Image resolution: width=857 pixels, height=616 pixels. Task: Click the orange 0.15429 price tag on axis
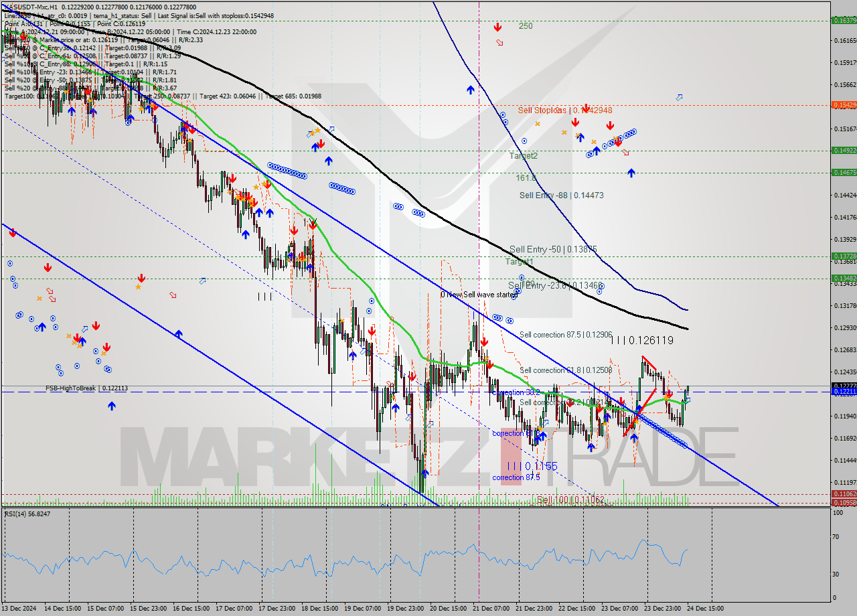tap(844, 104)
